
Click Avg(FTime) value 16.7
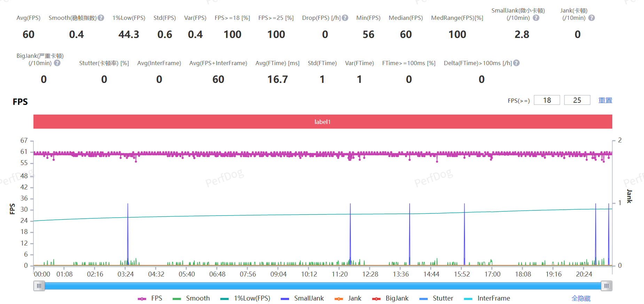coord(278,79)
